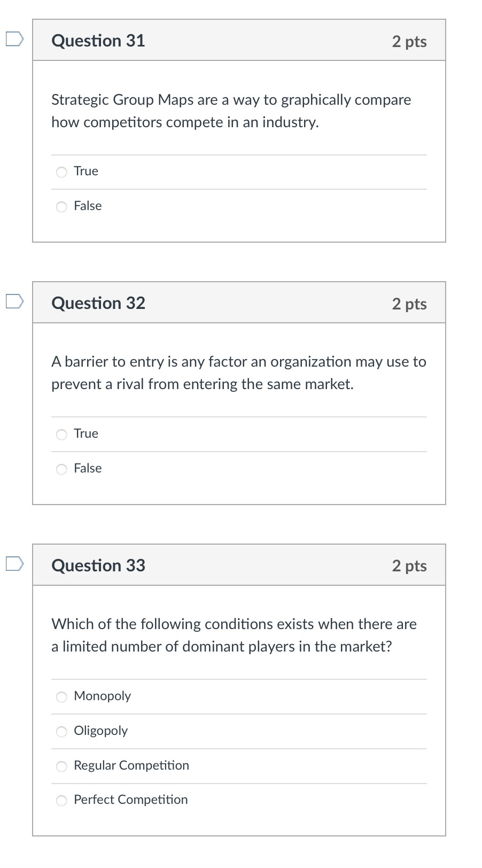Viewport: 482px width, 868px height.
Task: Select the Regular Competition answer option
Action: tap(61, 766)
